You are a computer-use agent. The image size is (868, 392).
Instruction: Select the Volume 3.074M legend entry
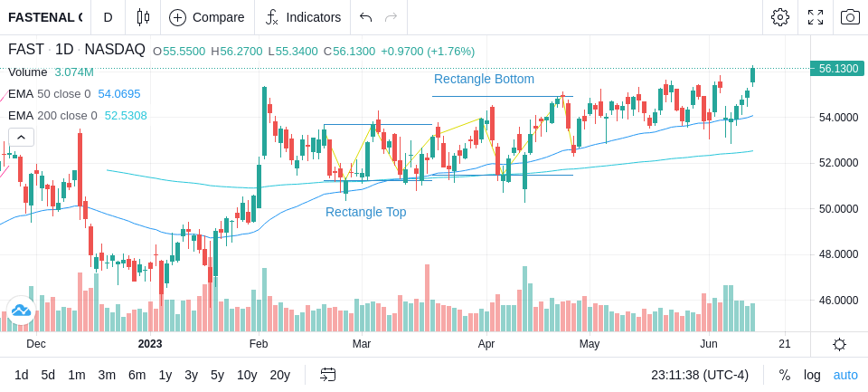pyautogui.click(x=51, y=72)
